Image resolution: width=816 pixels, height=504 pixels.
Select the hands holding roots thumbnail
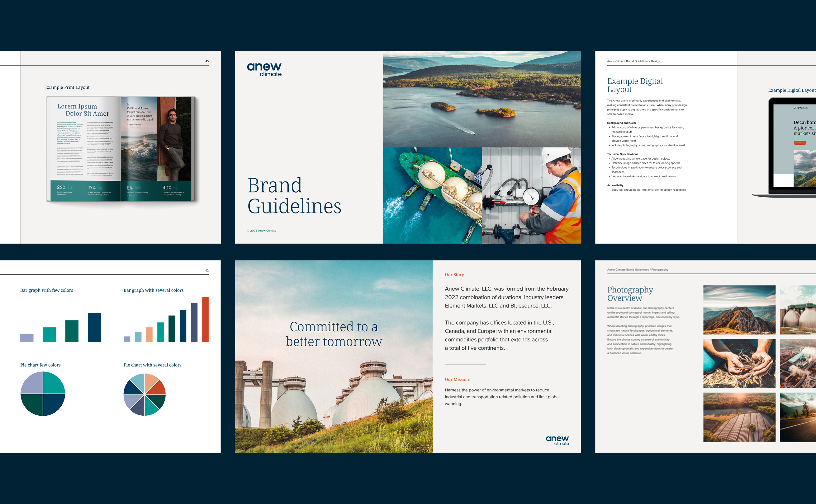tap(739, 363)
